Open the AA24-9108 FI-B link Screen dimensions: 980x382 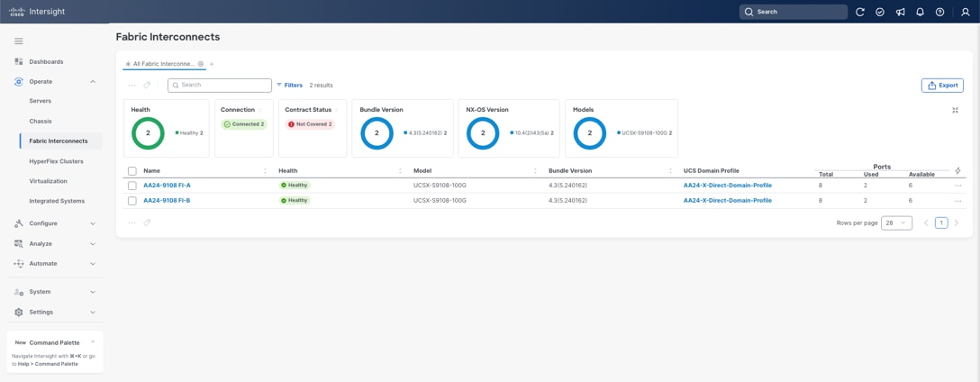[167, 201]
